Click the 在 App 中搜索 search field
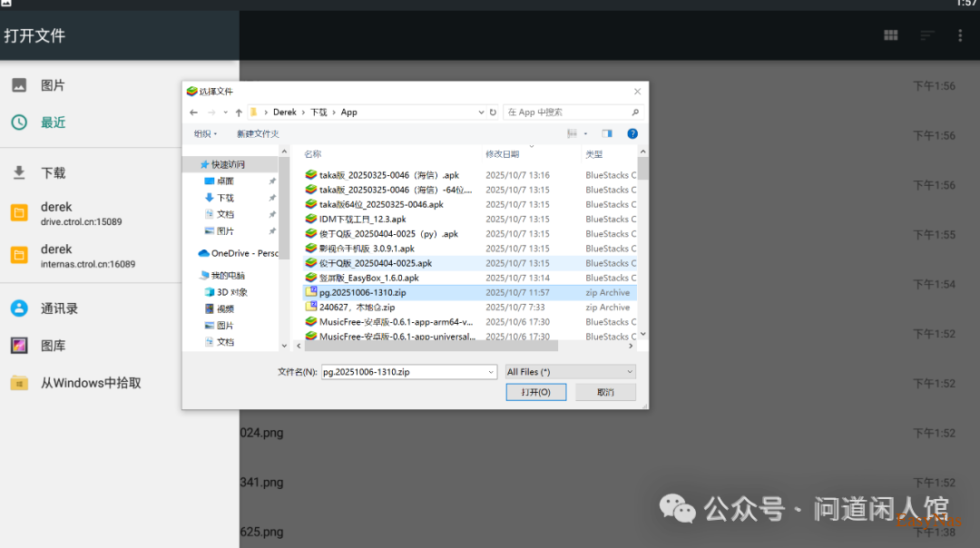Image resolution: width=980 pixels, height=548 pixels. pos(573,113)
